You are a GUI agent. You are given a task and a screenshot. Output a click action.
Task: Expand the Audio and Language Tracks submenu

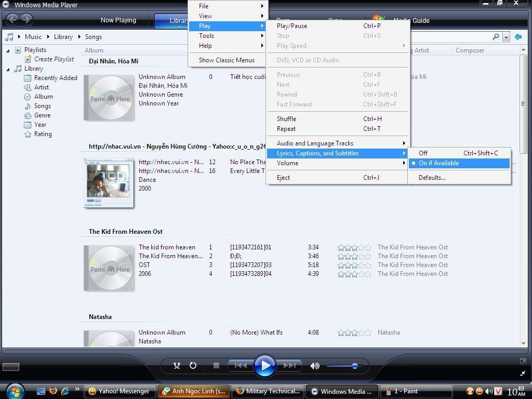coord(315,143)
